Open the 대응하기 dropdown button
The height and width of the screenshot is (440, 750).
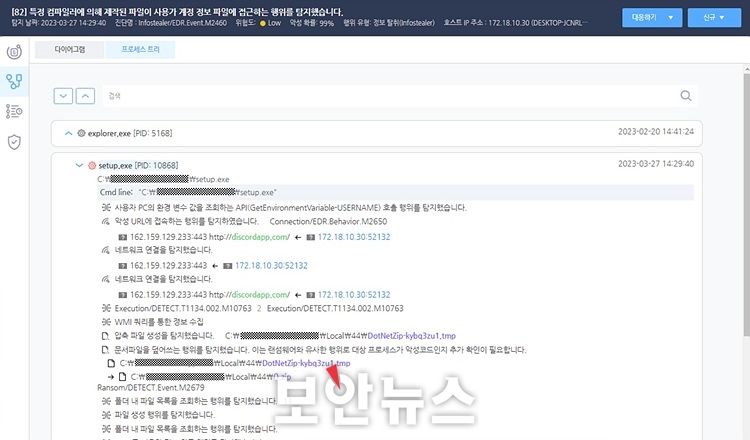pos(652,18)
